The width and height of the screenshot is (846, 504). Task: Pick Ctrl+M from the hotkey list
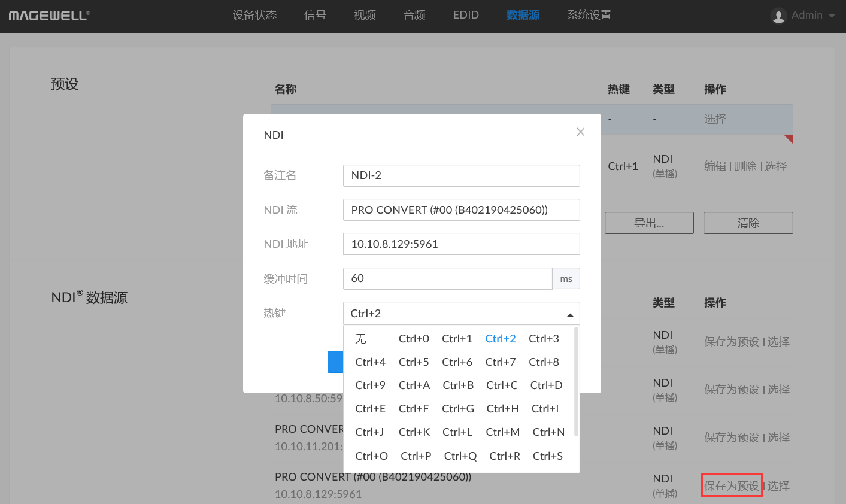(x=502, y=432)
